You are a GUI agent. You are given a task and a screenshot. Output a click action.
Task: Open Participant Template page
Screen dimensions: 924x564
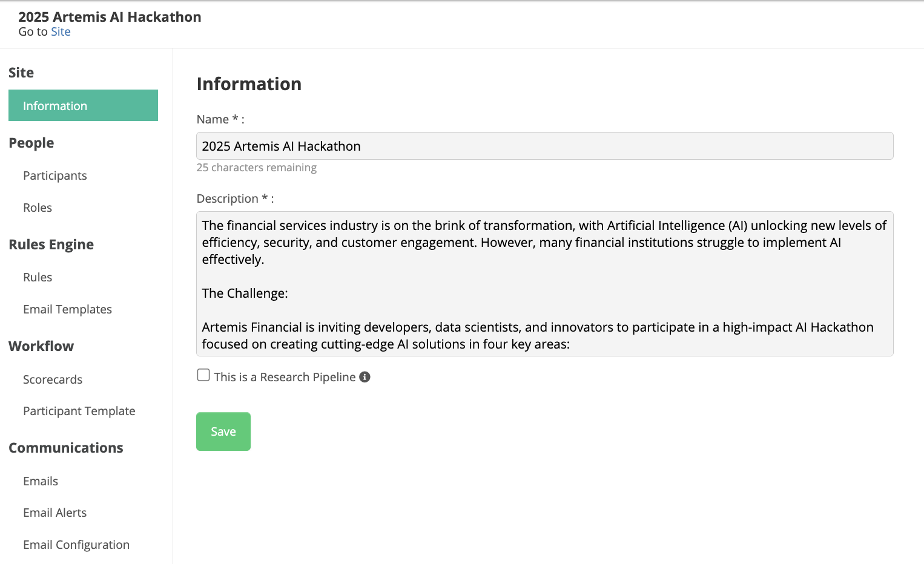[x=79, y=411]
